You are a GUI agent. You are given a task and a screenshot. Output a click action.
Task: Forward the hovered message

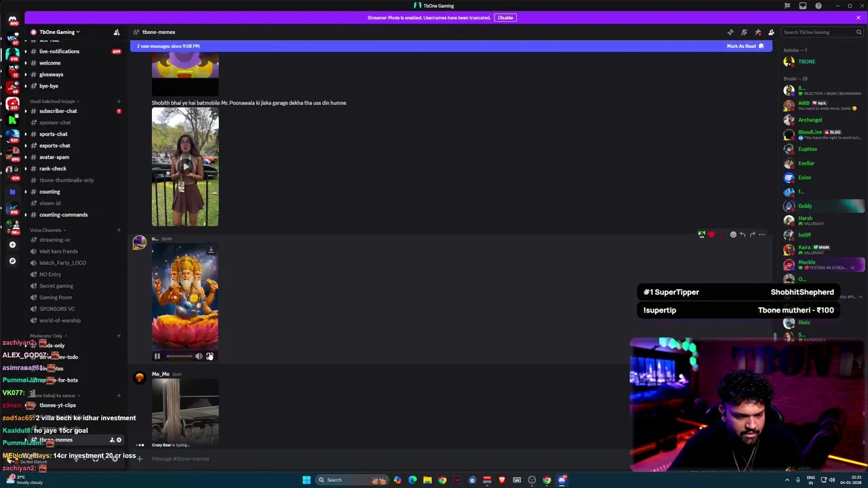(752, 235)
